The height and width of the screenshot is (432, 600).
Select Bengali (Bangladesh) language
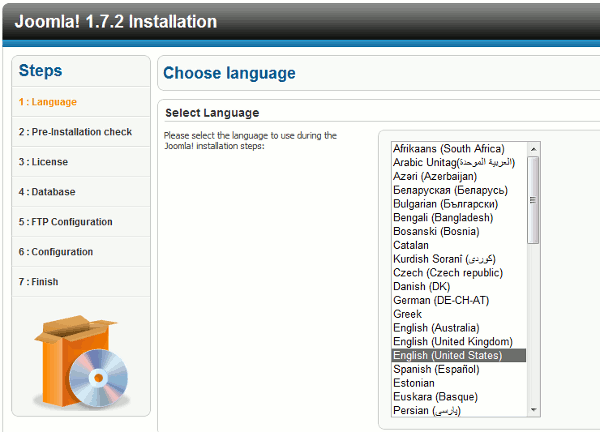tap(443, 218)
